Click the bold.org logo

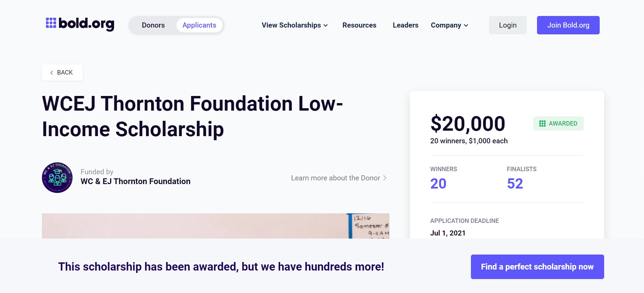80,24
